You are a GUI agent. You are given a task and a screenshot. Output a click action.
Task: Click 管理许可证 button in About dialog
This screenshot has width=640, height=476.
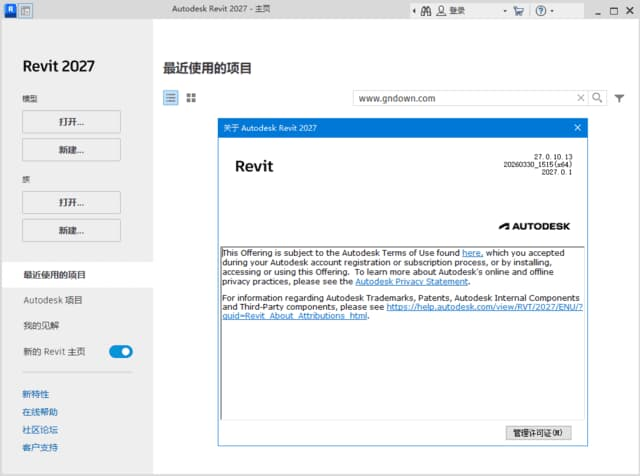point(540,433)
